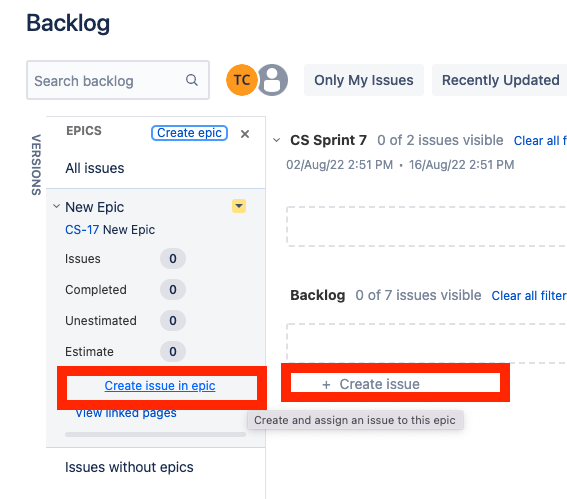Toggle the Recently Updated filter
This screenshot has height=499, width=567.
500,80
